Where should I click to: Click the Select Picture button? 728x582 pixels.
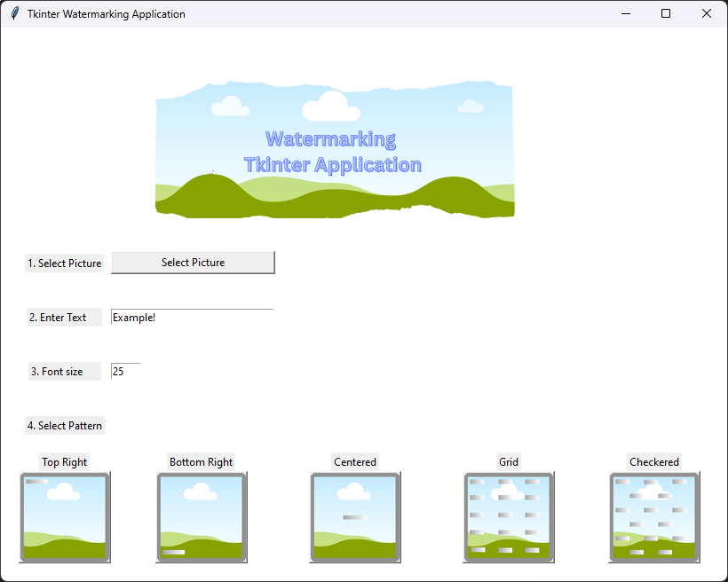pyautogui.click(x=193, y=262)
